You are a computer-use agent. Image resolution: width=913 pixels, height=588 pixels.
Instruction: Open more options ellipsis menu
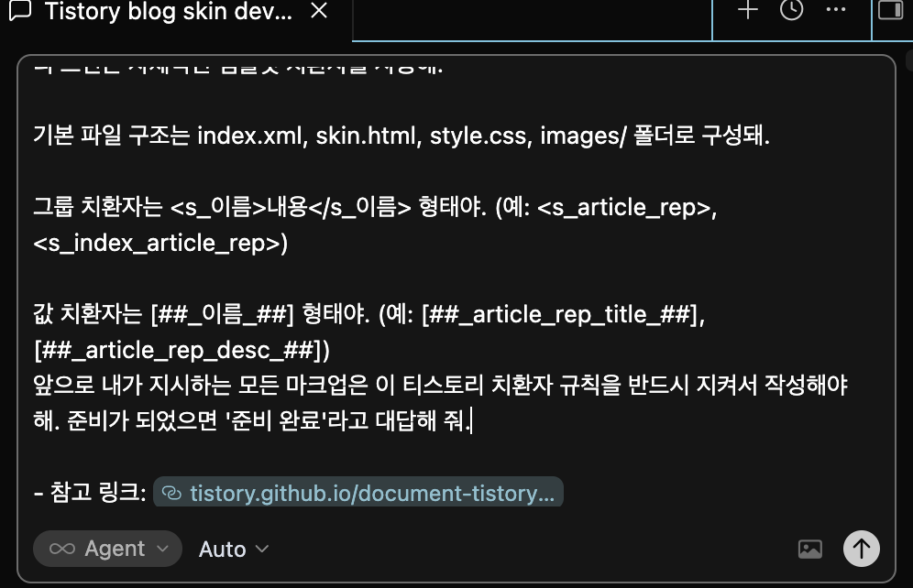click(836, 10)
